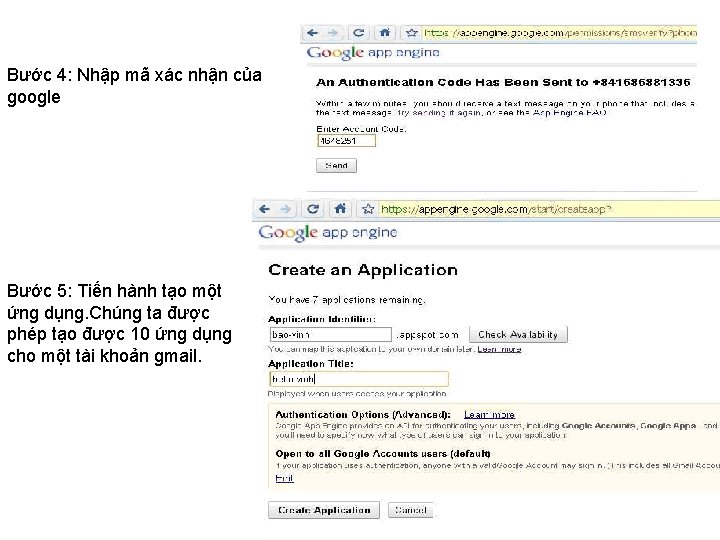Click the text starting 'Bước 5: Tiến hành tạo một'

coord(119,323)
